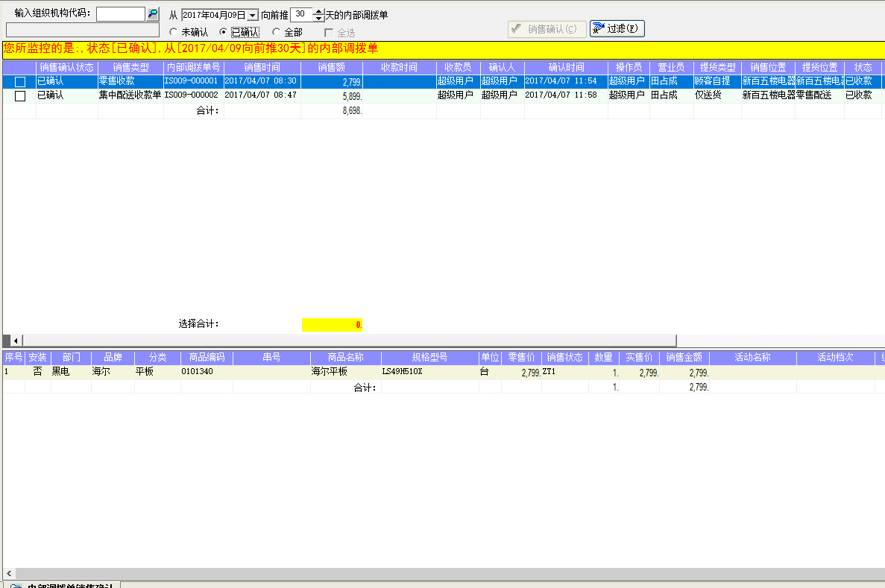The width and height of the screenshot is (885, 588).
Task: Click the 商品名称 column header
Action: tap(345, 357)
